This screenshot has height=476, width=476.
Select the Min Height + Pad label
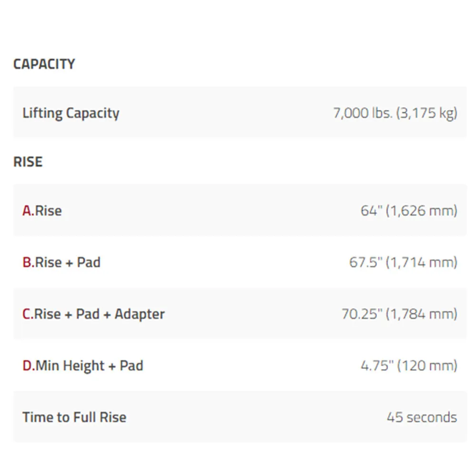[89, 366]
